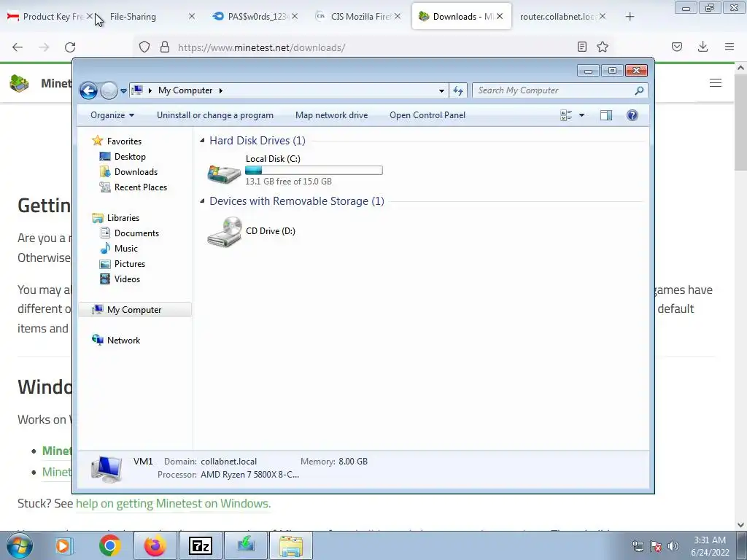Viewport: 747px width, 560px height.
Task: Click Open Control Panel
Action: click(x=427, y=115)
